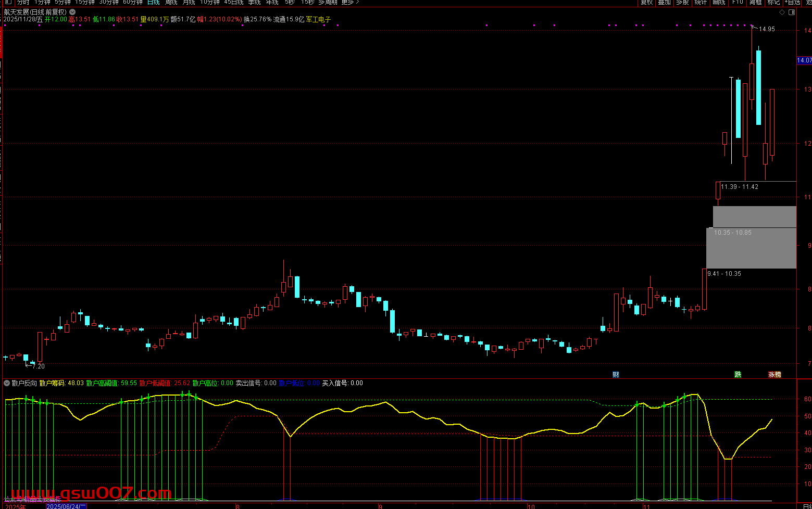Expand the 散户反向 indicator dropdown
This screenshot has width=812, height=509.
tap(7, 383)
